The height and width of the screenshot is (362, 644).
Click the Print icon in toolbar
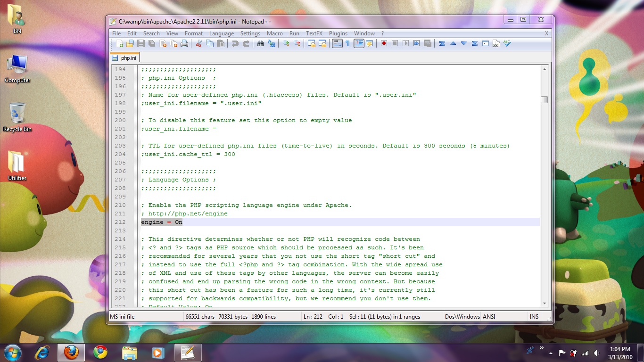pos(184,43)
